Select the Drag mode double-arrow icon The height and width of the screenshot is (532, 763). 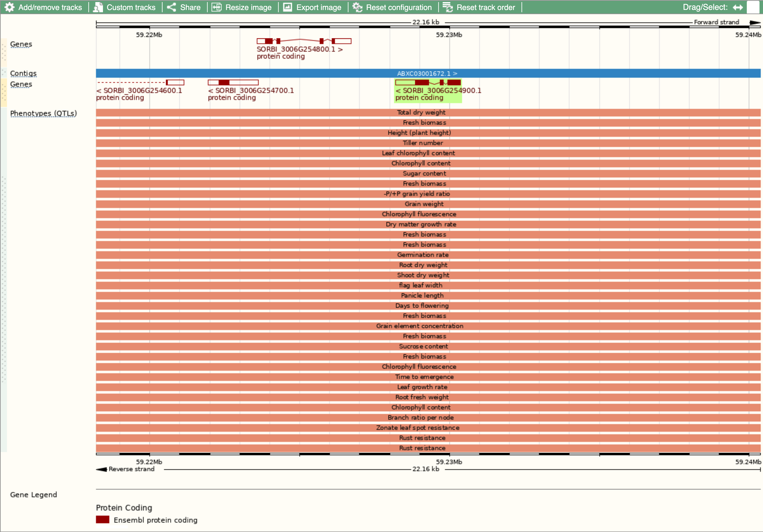(x=737, y=7)
